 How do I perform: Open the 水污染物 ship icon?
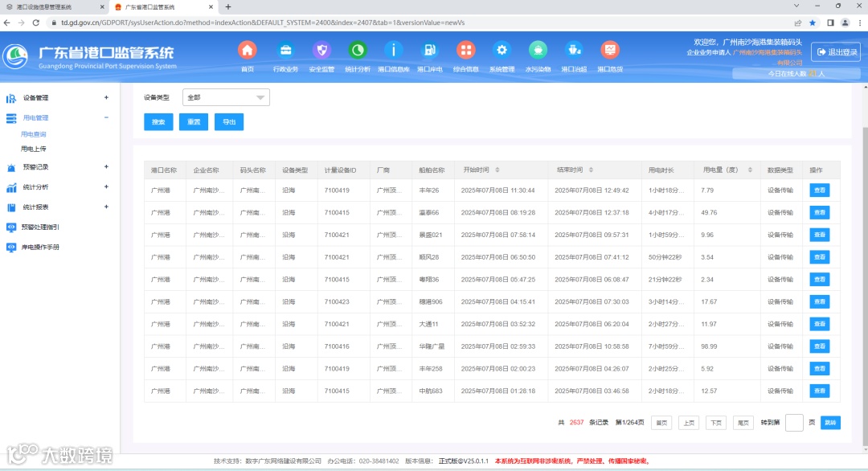[538, 51]
